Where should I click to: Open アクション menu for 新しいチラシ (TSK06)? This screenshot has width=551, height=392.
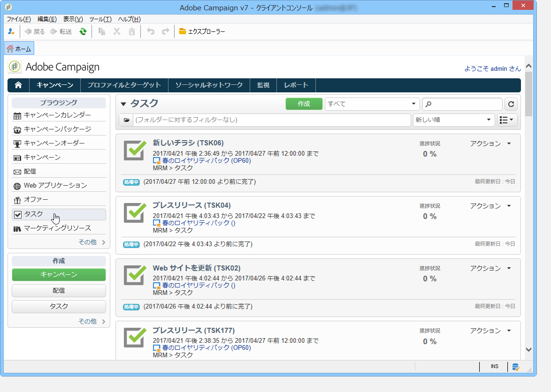coord(490,143)
